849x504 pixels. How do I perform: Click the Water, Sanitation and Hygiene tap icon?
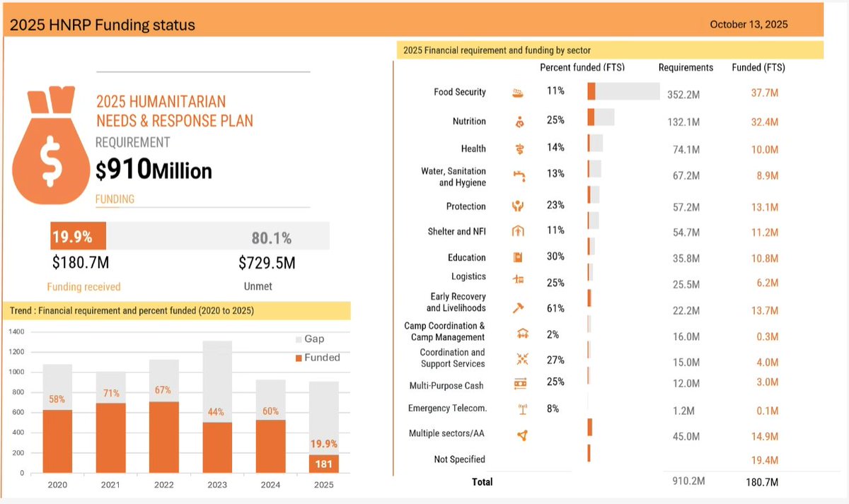coord(519,174)
